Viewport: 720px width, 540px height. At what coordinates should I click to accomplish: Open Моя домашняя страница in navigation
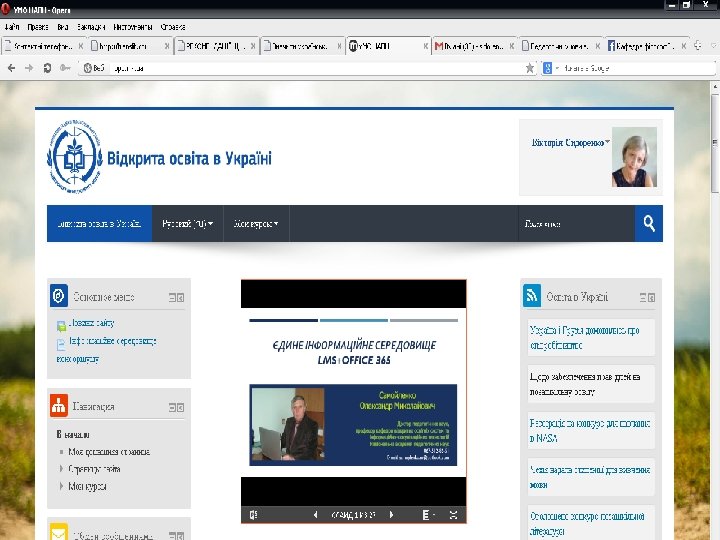tap(109, 452)
